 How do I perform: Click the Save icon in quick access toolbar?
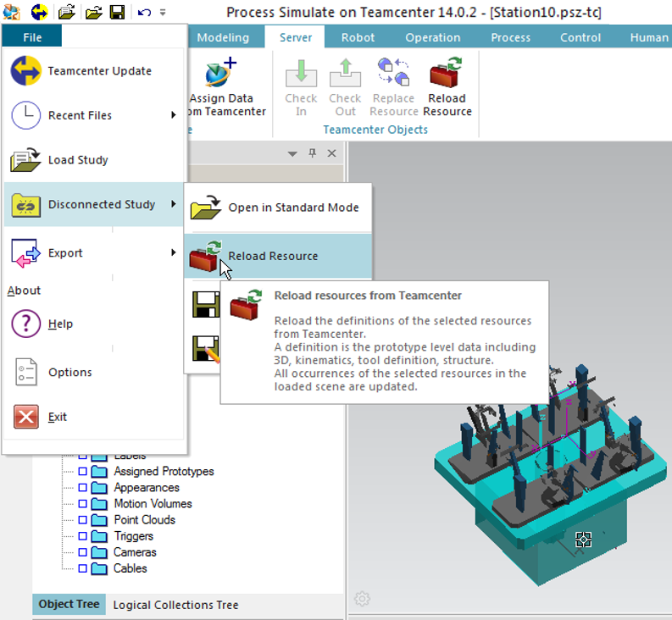point(117,12)
